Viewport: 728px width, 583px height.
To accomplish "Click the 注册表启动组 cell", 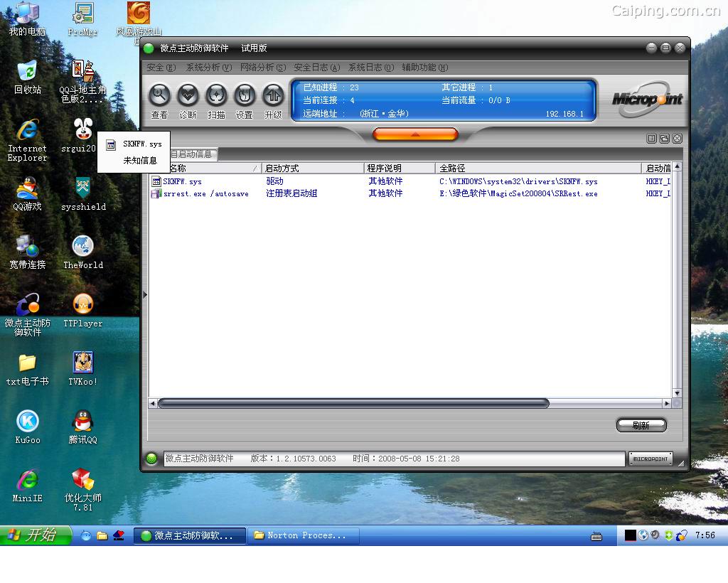I will pos(291,193).
